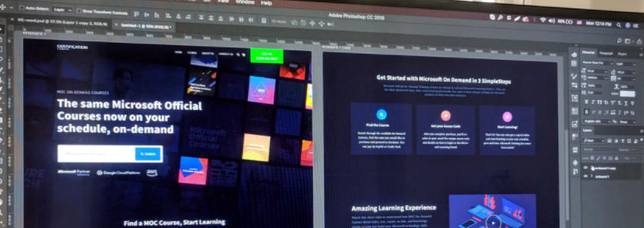The width and height of the screenshot is (644, 228).
Task: Toggle lock all for layer
Action: click(x=616, y=157)
